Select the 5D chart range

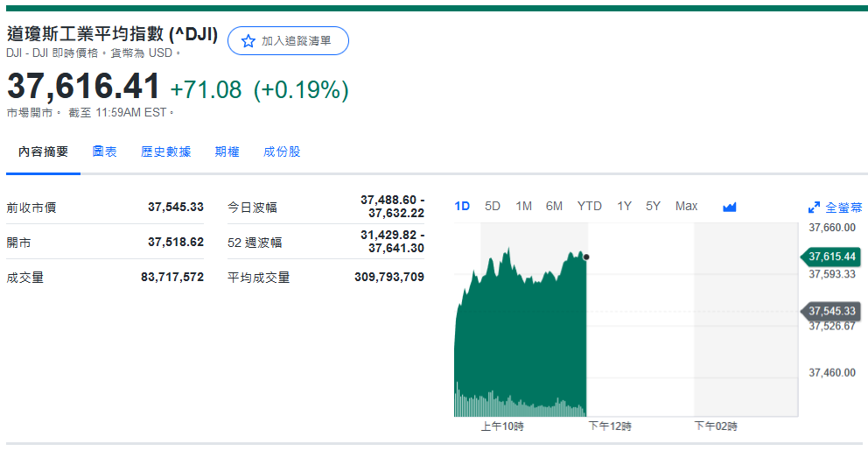coord(493,206)
